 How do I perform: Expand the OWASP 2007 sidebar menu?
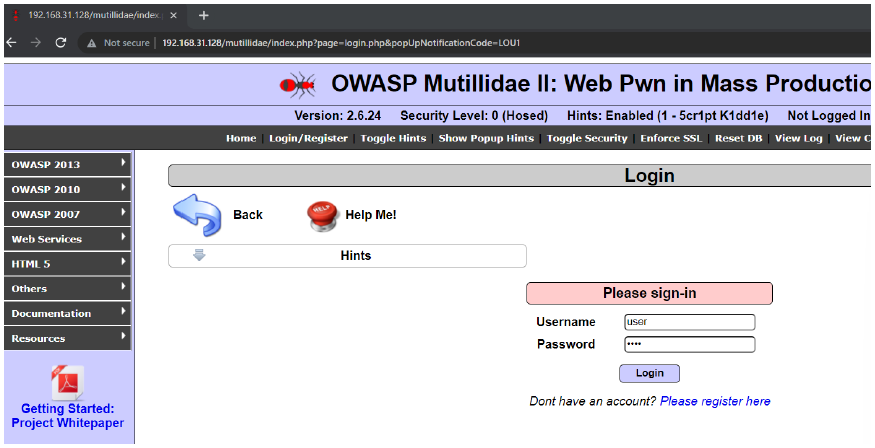coord(68,214)
